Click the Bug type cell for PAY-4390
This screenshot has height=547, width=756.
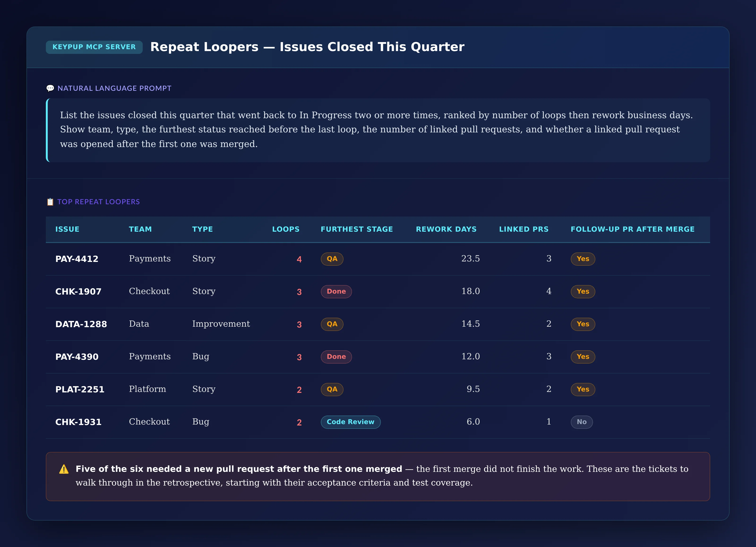201,357
